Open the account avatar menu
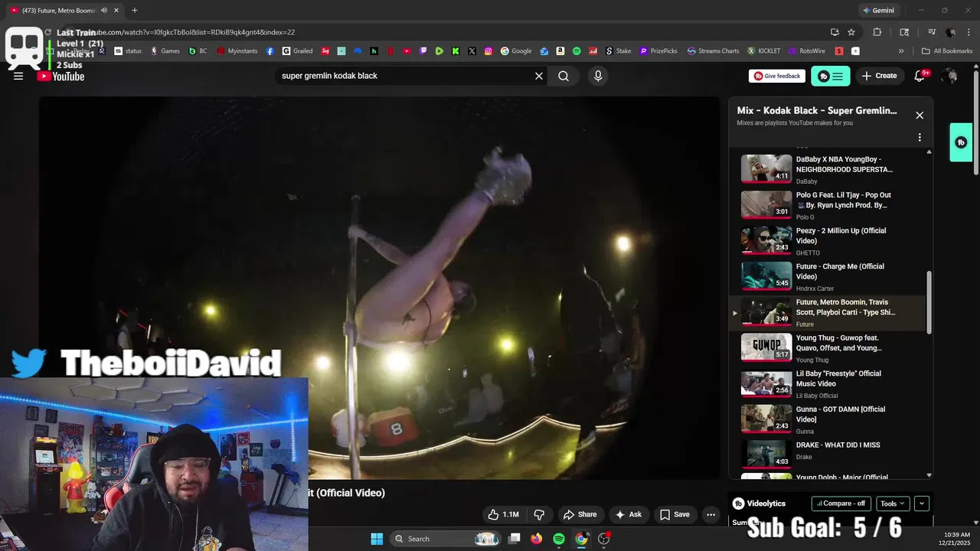The width and height of the screenshot is (980, 551). (x=950, y=76)
